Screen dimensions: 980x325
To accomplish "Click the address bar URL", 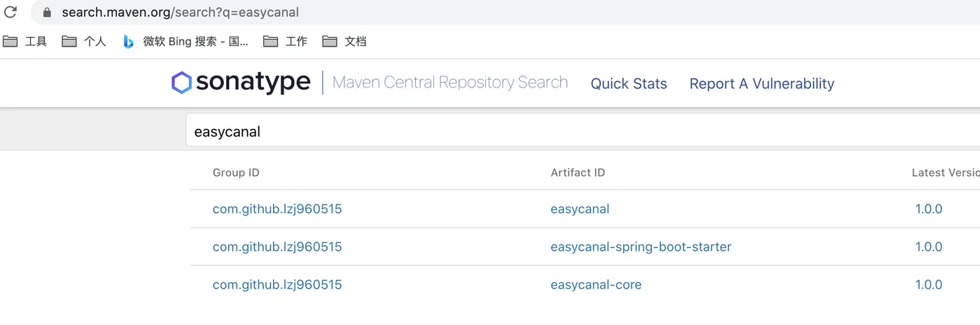I will point(181,13).
